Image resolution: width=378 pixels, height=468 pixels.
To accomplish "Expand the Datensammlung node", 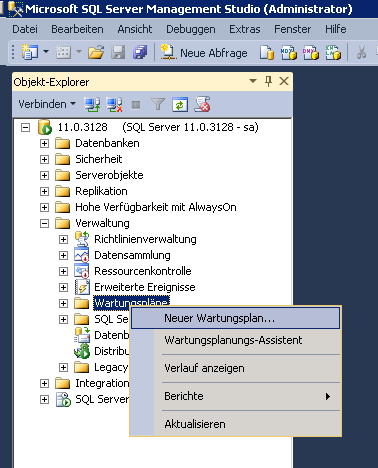I will (63, 255).
